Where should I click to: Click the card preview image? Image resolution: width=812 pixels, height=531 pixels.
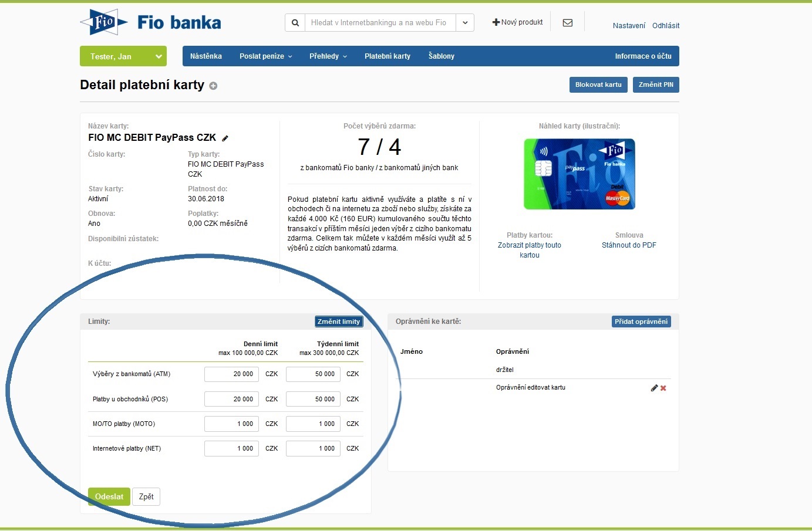click(x=579, y=174)
